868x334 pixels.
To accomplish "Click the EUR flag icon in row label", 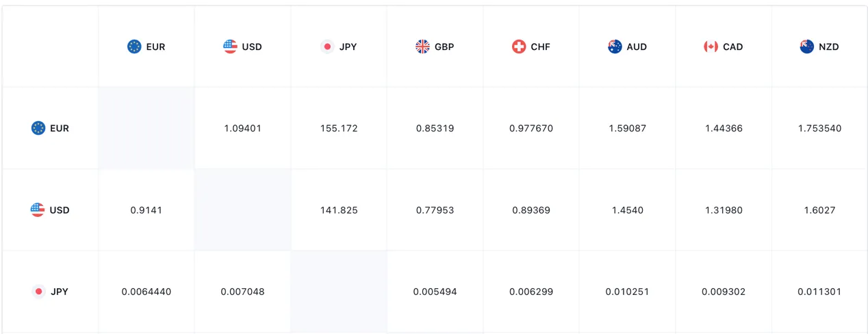I will point(38,128).
